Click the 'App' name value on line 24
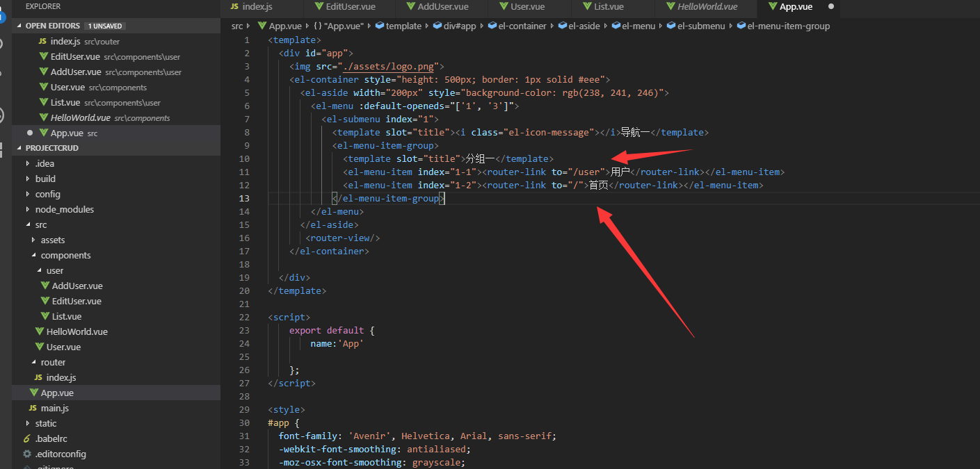980x469 pixels. 351,343
